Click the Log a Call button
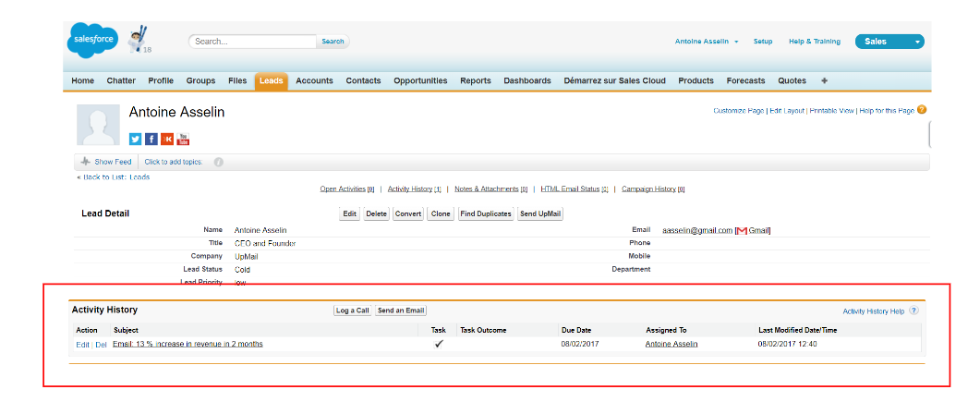The height and width of the screenshot is (414, 980). [x=353, y=310]
